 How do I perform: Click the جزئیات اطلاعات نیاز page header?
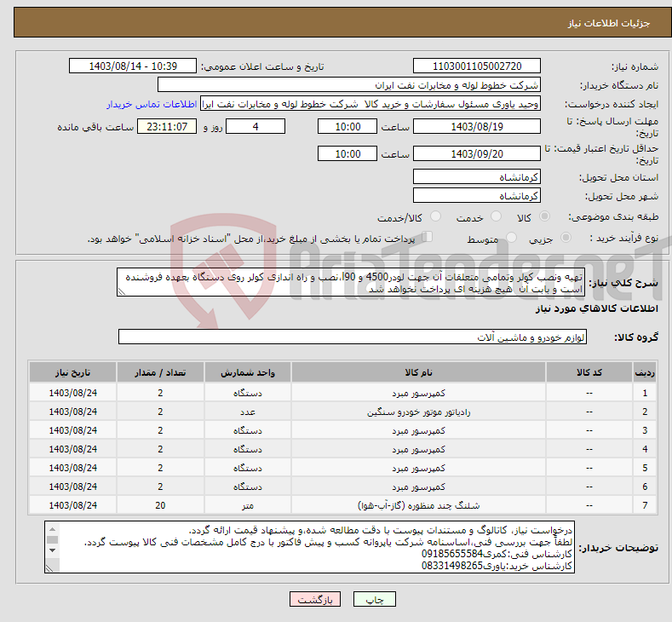click(609, 23)
